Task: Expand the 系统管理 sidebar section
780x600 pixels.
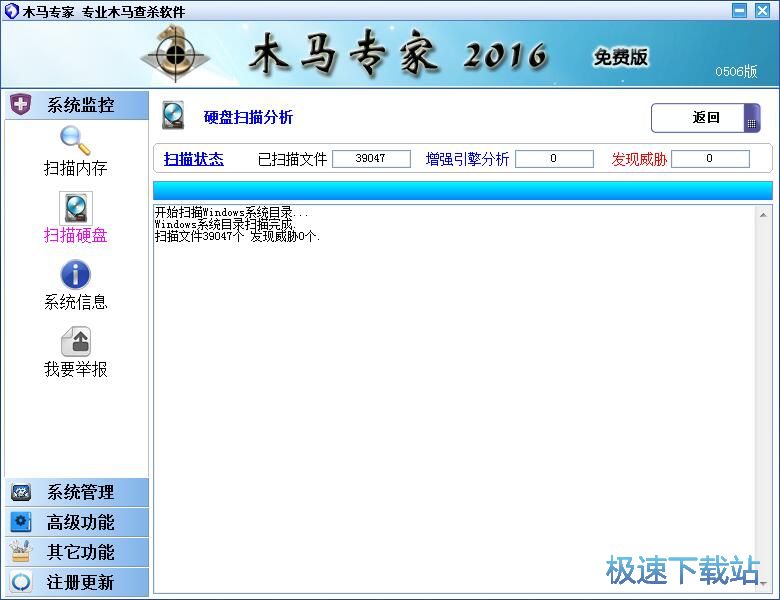Action: pyautogui.click(x=80, y=492)
